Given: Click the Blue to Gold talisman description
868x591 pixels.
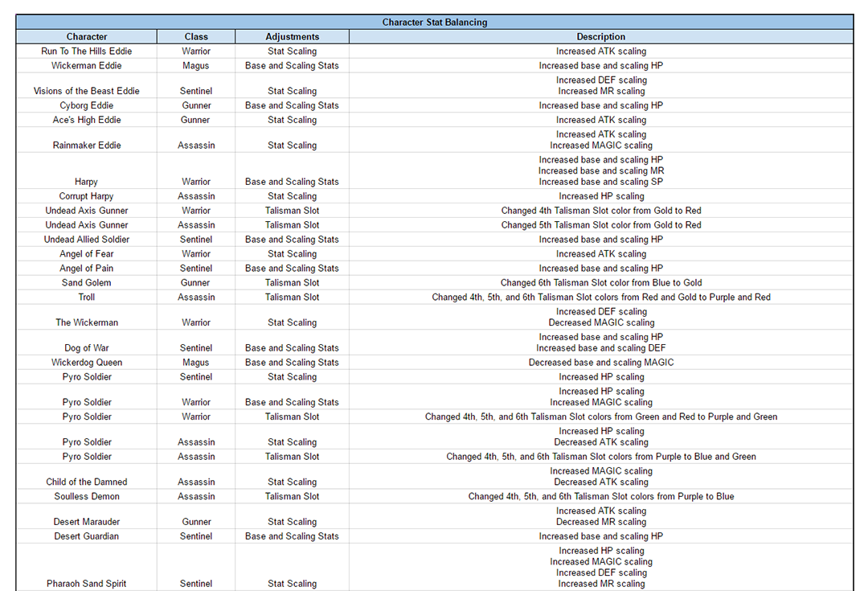Looking at the screenshot, I should [x=600, y=283].
